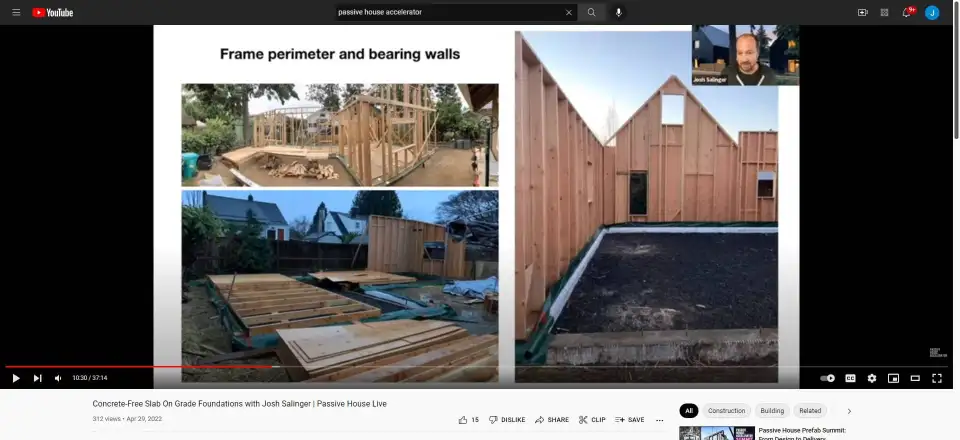Open more actions ellipsis menu

659,420
